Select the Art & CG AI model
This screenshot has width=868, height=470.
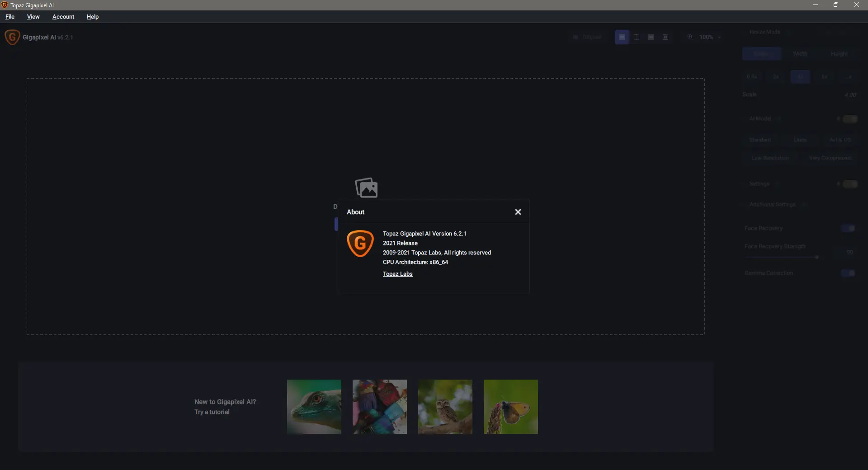[x=840, y=140]
